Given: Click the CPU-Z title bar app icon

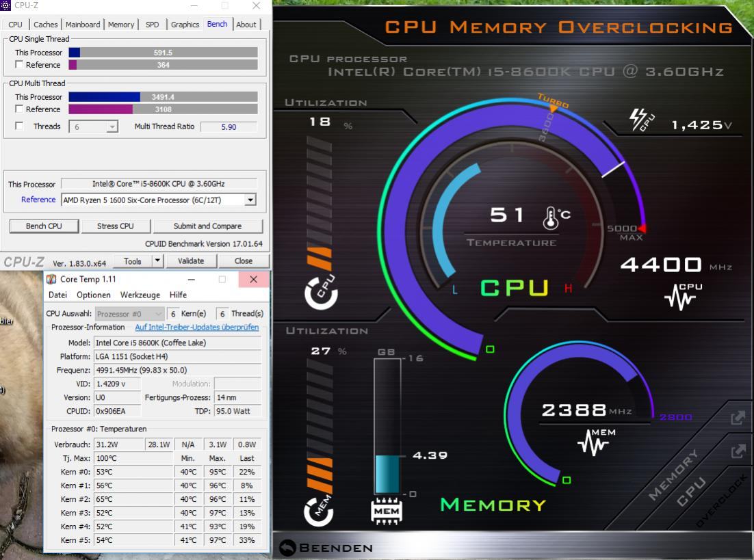Looking at the screenshot, I should [5, 5].
